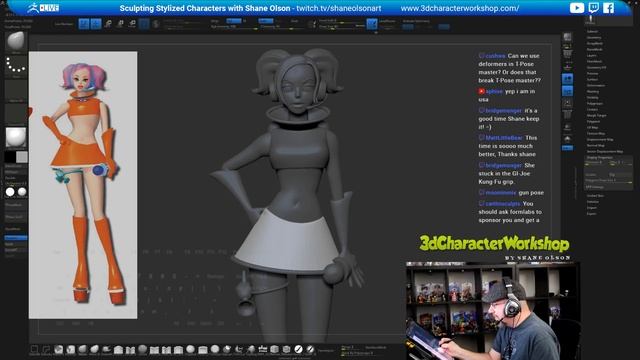Expand the UV Map subpalette
This screenshot has width=640, height=360.
(592, 127)
